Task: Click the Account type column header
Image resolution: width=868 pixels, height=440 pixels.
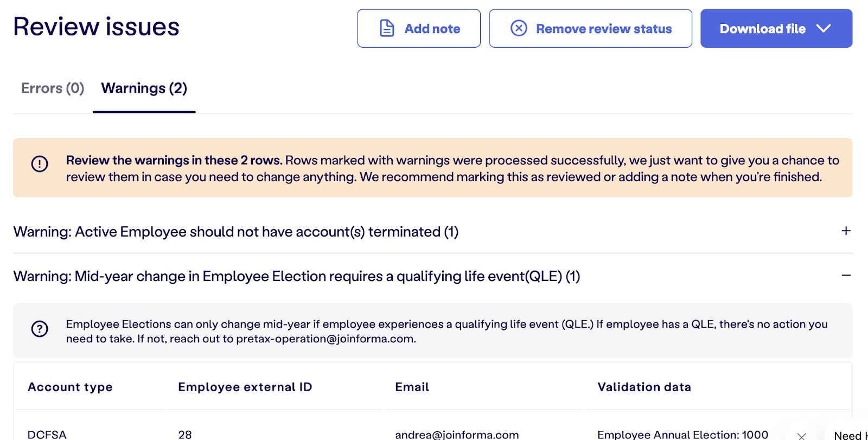Action: pyautogui.click(x=70, y=387)
